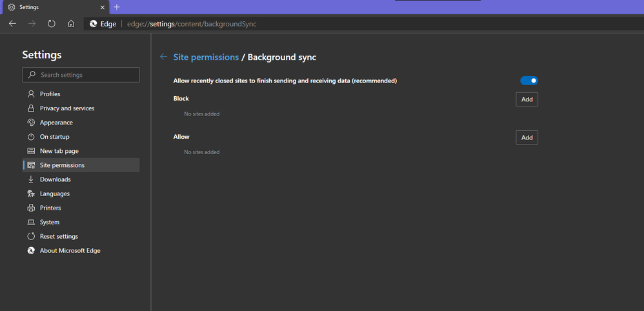Click 'No sites added' under Allow
This screenshot has width=644, height=311.
[x=202, y=152]
